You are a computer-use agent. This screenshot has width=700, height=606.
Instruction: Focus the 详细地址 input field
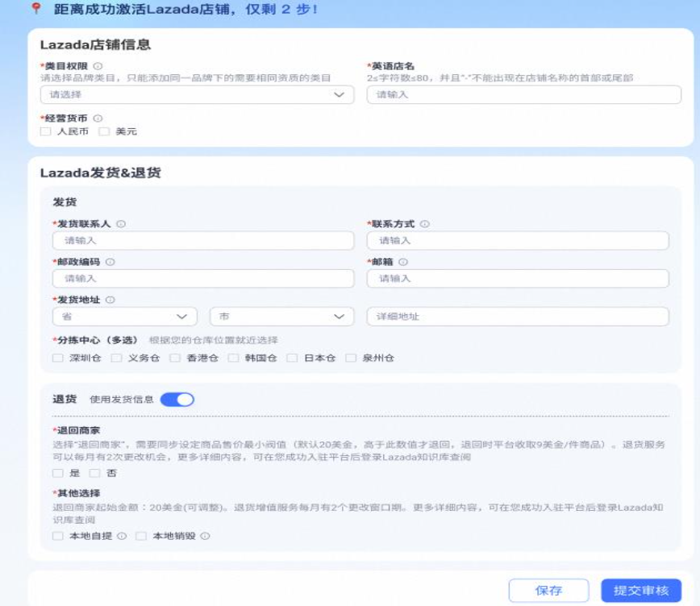point(518,317)
